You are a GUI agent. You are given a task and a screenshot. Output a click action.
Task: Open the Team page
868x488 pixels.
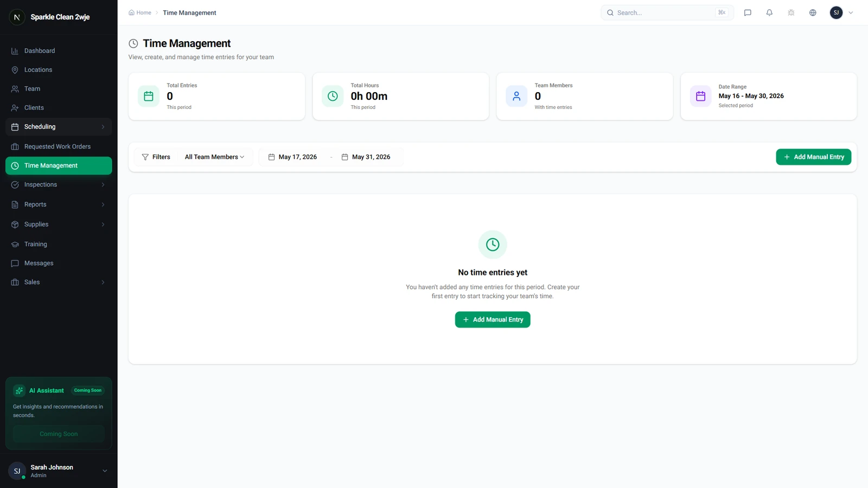click(x=59, y=89)
